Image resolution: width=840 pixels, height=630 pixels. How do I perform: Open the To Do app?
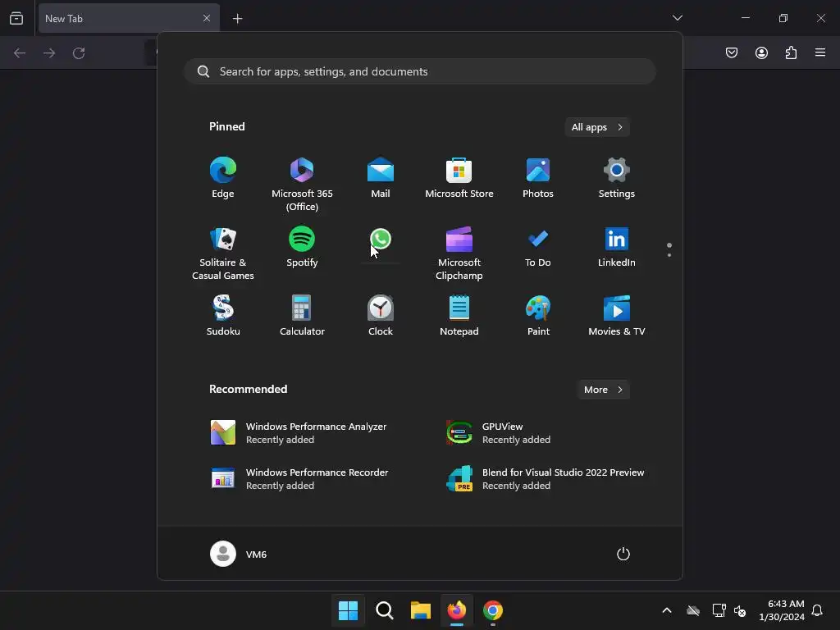click(538, 248)
